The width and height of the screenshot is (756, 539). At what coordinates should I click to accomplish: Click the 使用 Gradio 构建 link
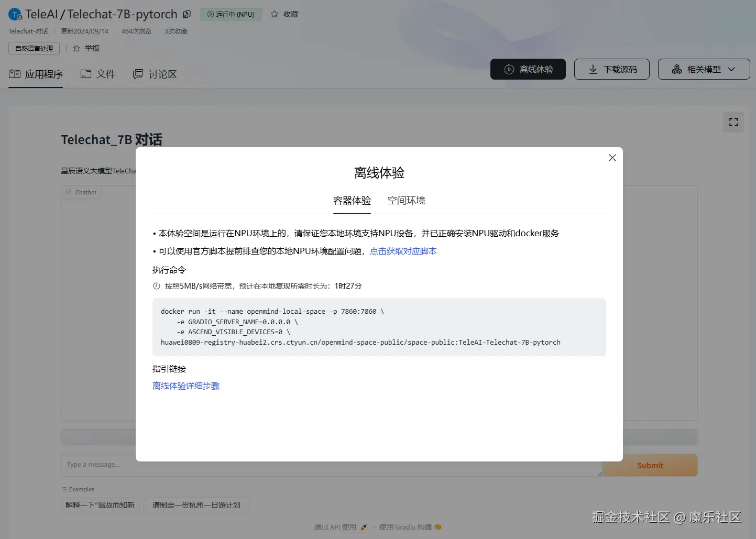click(410, 527)
